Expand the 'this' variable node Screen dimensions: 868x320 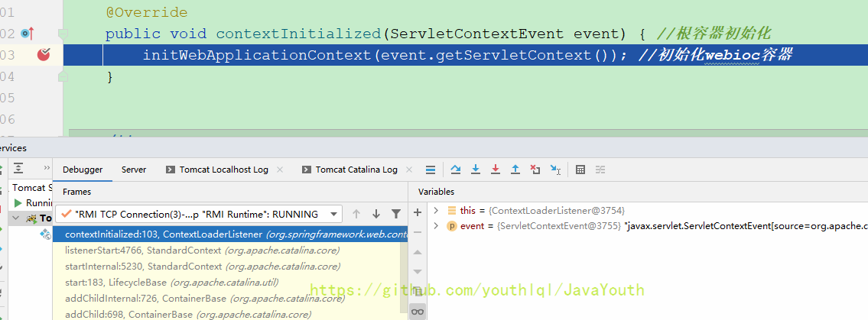tap(436, 210)
